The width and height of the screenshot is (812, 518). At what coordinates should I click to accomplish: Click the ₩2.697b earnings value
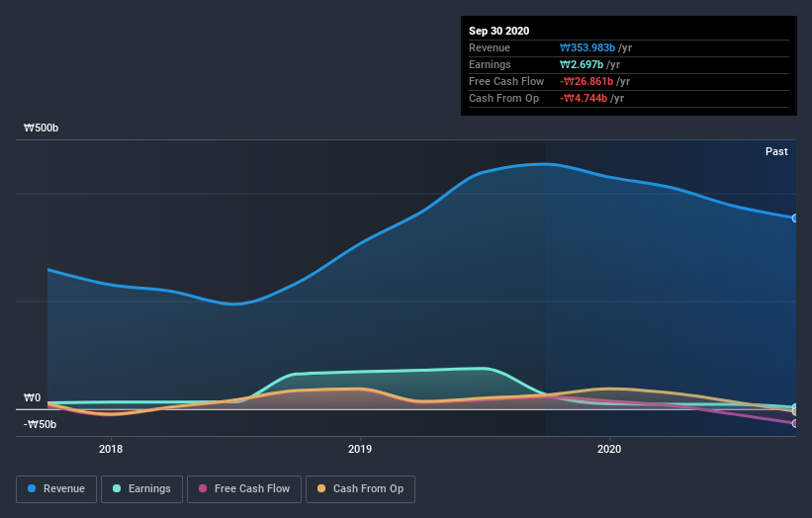[581, 64]
